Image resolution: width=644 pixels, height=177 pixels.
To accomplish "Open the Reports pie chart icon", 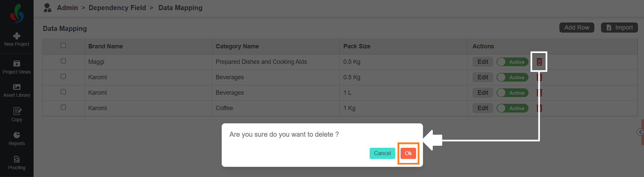I will (x=17, y=135).
